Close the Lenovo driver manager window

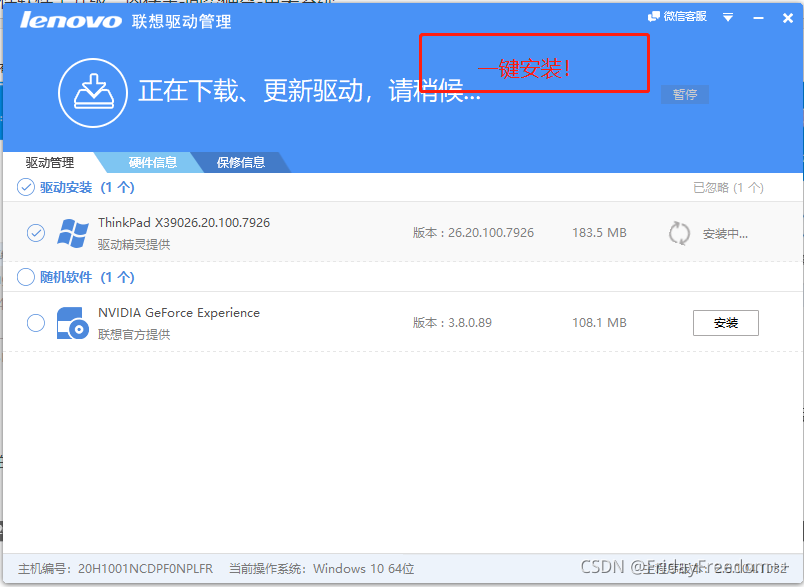coord(788,18)
